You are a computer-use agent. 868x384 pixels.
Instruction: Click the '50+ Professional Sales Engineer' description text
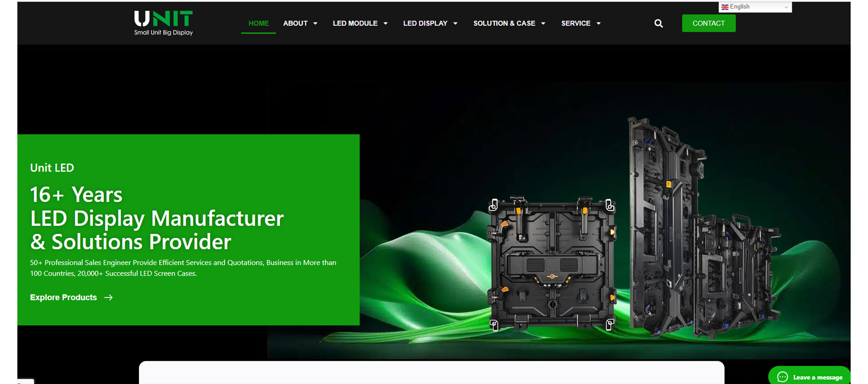pos(183,268)
